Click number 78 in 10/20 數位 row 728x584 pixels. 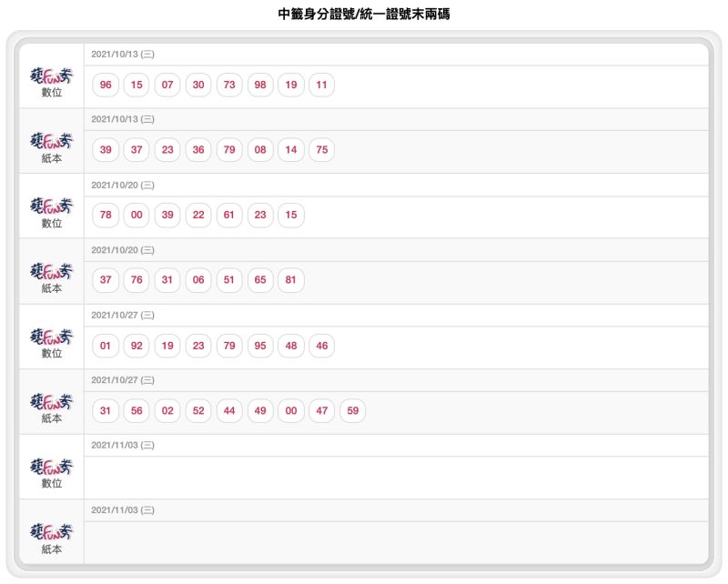(x=106, y=215)
